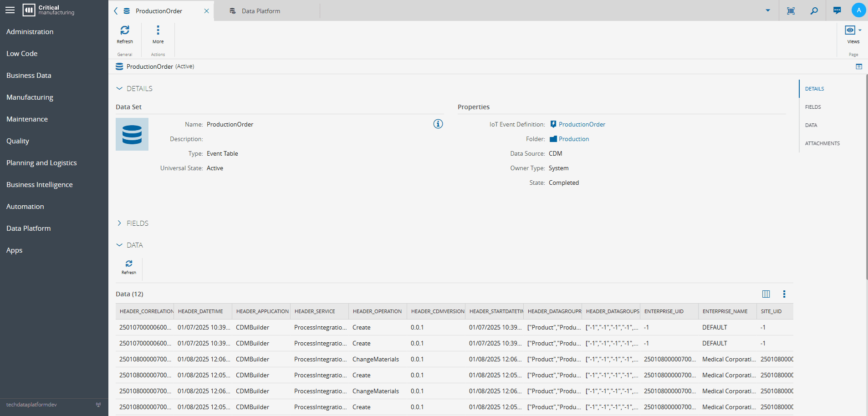The height and width of the screenshot is (416, 868).
Task: Collapse the DETAILS section
Action: (x=120, y=89)
